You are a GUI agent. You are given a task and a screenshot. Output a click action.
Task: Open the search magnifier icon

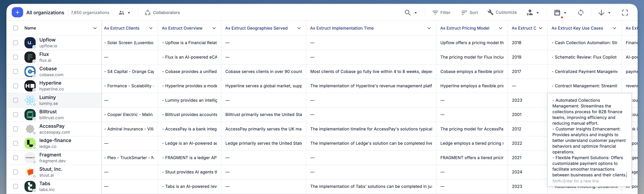(407, 13)
